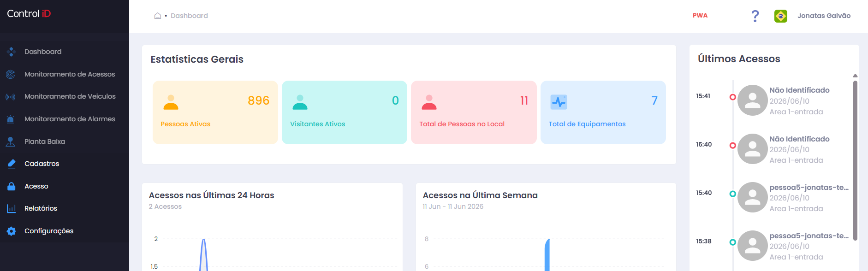Viewport: 868px width, 271px height.
Task: Click the Dashboard sidebar icon
Action: coord(11,52)
